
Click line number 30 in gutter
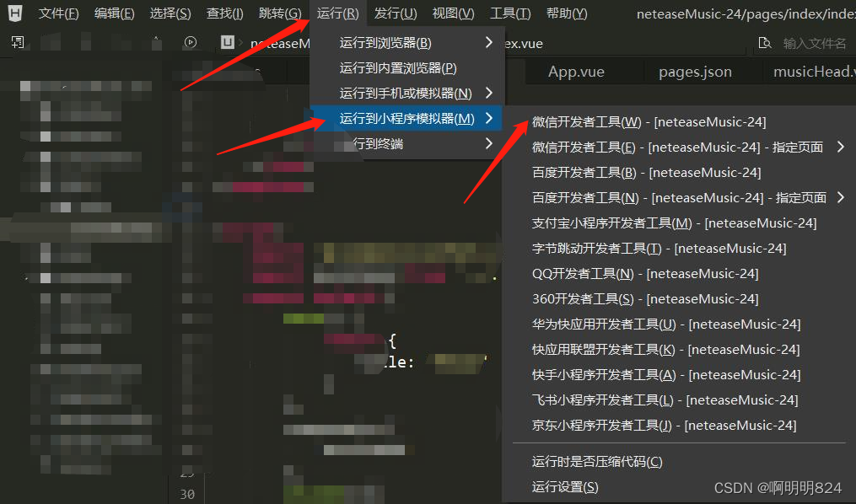coord(187,494)
